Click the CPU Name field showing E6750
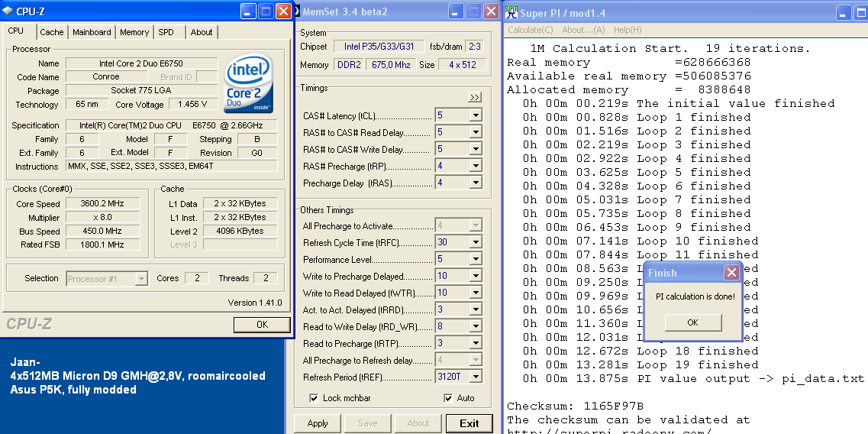 142,63
